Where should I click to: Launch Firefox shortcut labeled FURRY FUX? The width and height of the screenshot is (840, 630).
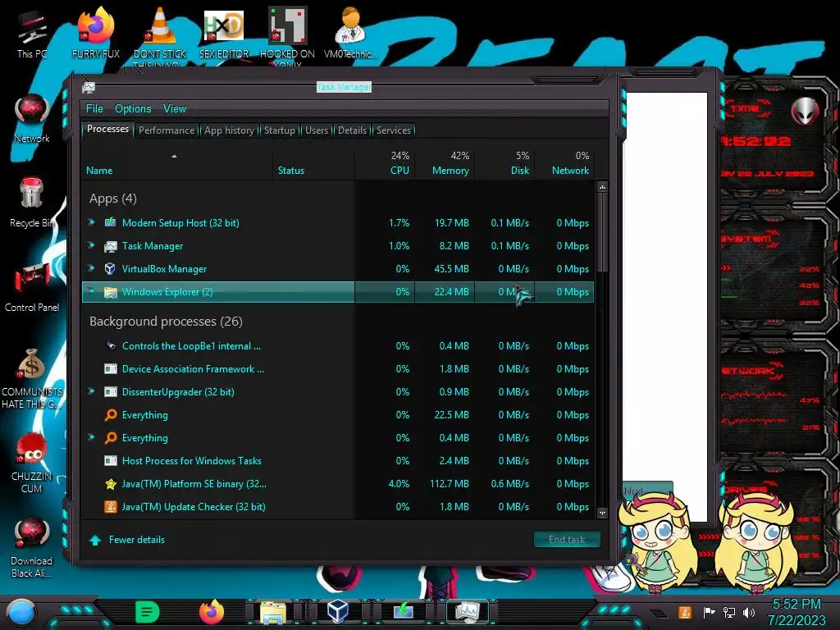coord(95,33)
